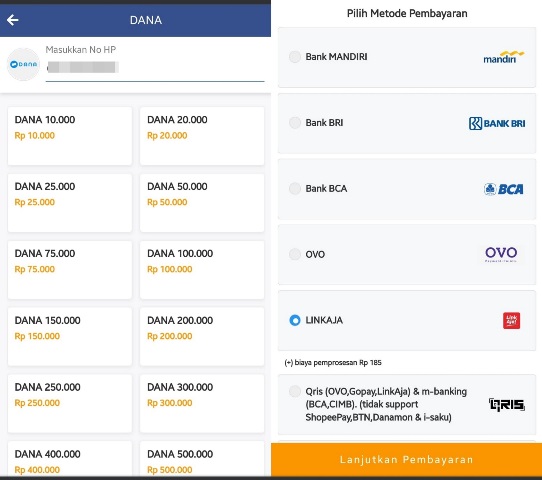542x480 pixels.
Task: Click the BANK BRI logo
Action: [x=497, y=123]
